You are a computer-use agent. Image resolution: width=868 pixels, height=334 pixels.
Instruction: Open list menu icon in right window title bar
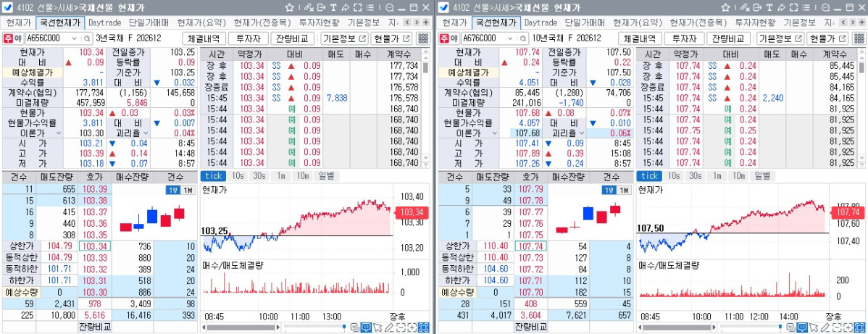pyautogui.click(x=806, y=8)
